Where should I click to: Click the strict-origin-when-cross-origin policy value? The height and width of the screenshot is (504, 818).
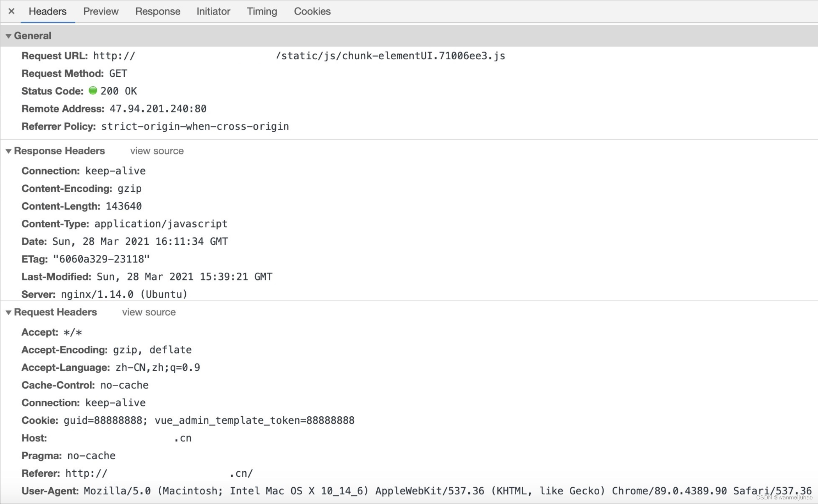[195, 126]
